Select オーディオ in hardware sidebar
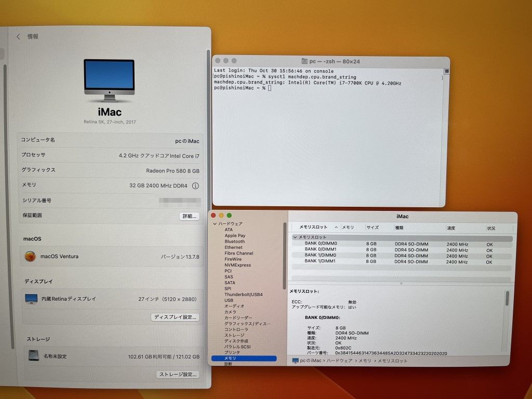Viewport: 532px width, 399px height. click(234, 306)
